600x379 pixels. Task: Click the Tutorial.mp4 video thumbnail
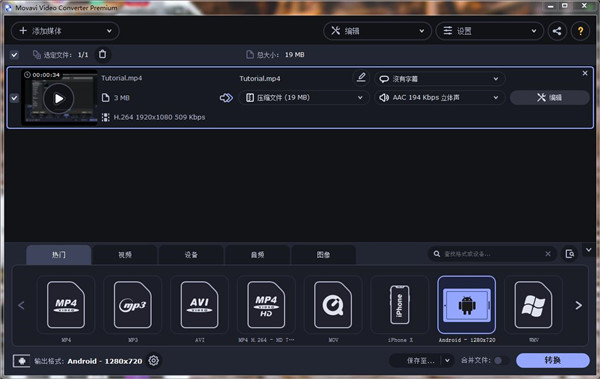(x=59, y=98)
